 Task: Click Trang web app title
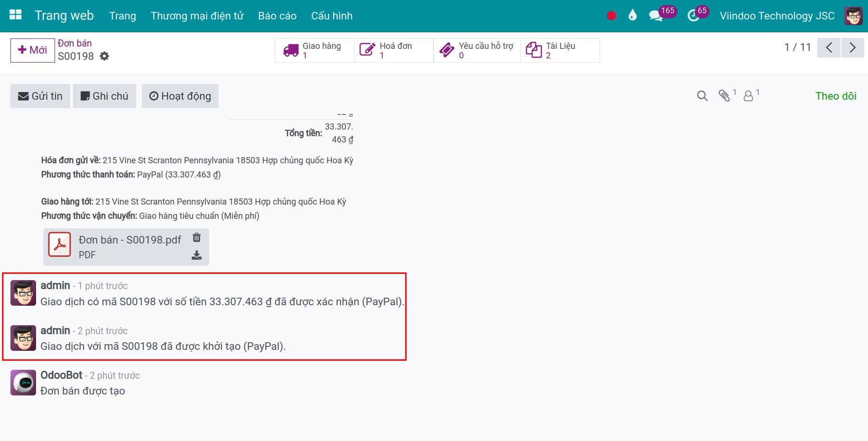64,16
